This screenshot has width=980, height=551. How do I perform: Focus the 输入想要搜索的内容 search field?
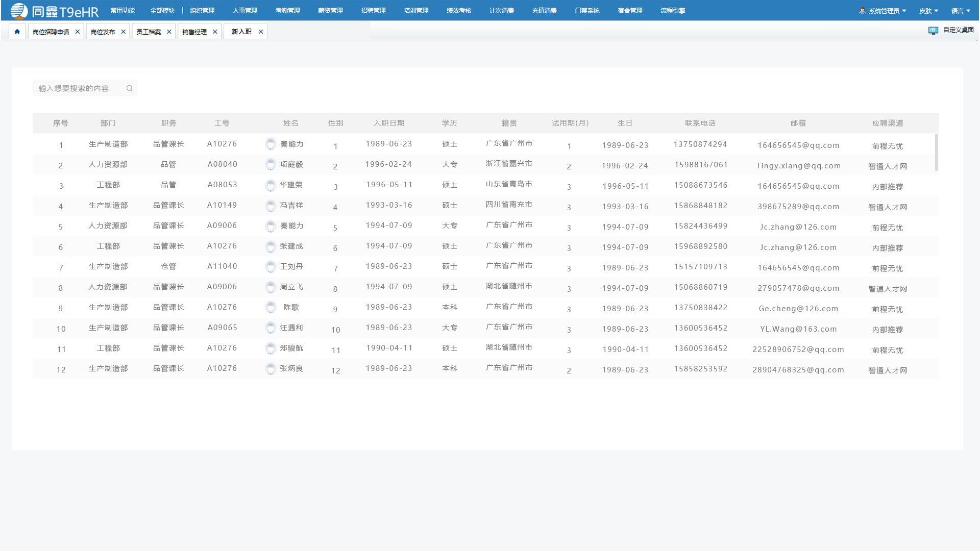coord(85,88)
